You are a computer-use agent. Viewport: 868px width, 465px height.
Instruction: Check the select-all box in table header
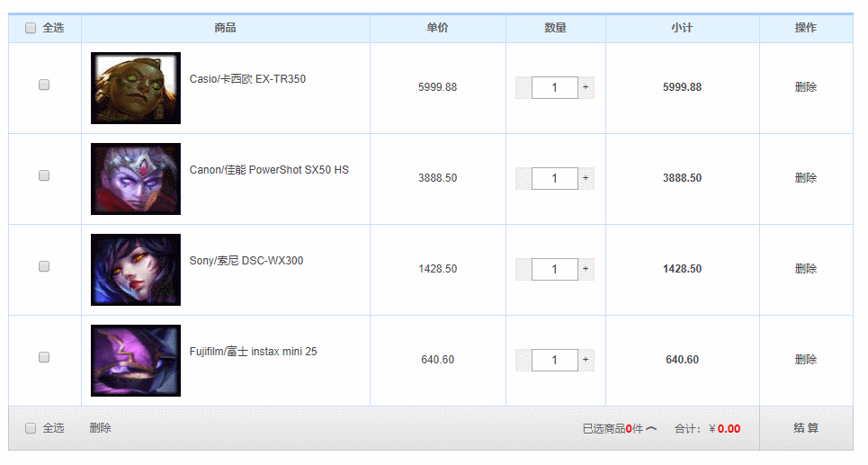point(31,28)
